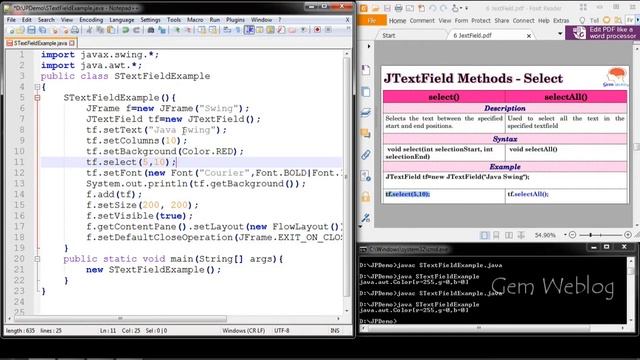640x360 pixels.
Task: Click the INS indicator in Notepad++ status bar
Action: coord(335,331)
